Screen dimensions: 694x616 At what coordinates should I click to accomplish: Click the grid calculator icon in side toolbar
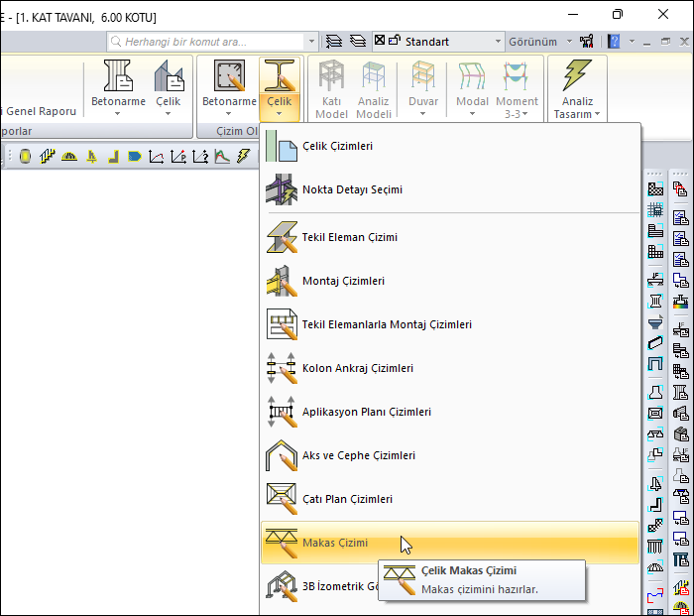pyautogui.click(x=655, y=210)
